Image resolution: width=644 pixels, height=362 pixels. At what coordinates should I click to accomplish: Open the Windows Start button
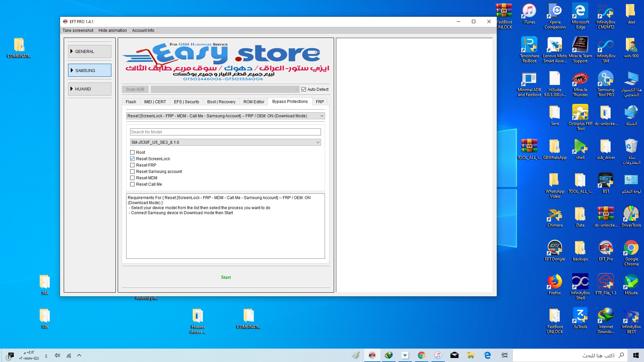(636, 355)
